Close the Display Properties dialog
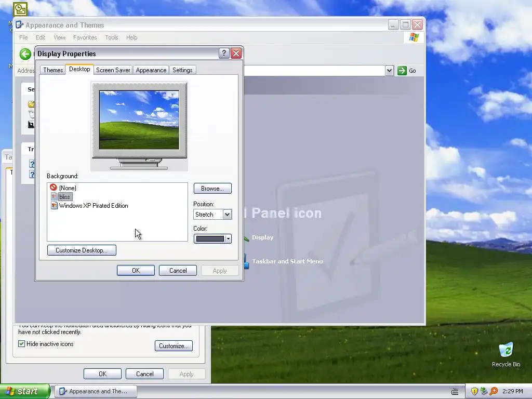This screenshot has width=532, height=399. [236, 54]
